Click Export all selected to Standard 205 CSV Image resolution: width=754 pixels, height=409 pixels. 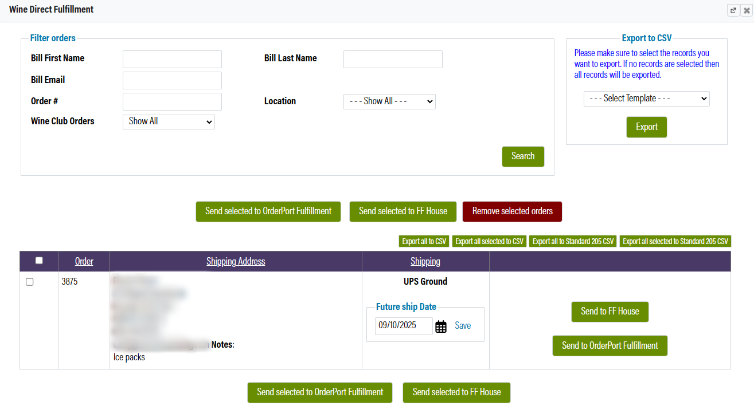coord(675,241)
